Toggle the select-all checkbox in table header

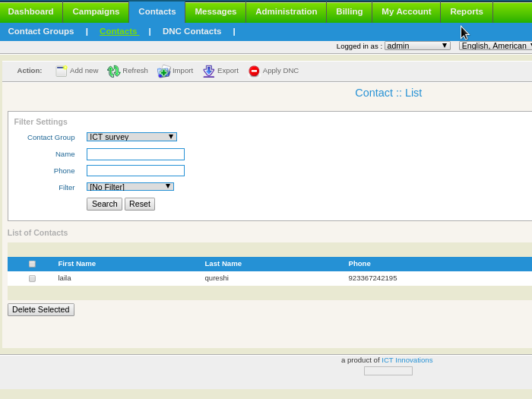point(32,264)
